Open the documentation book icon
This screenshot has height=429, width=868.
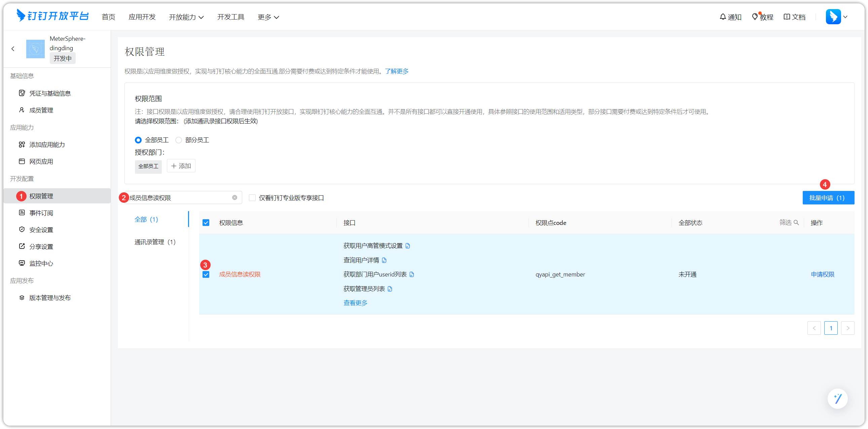[x=787, y=17]
